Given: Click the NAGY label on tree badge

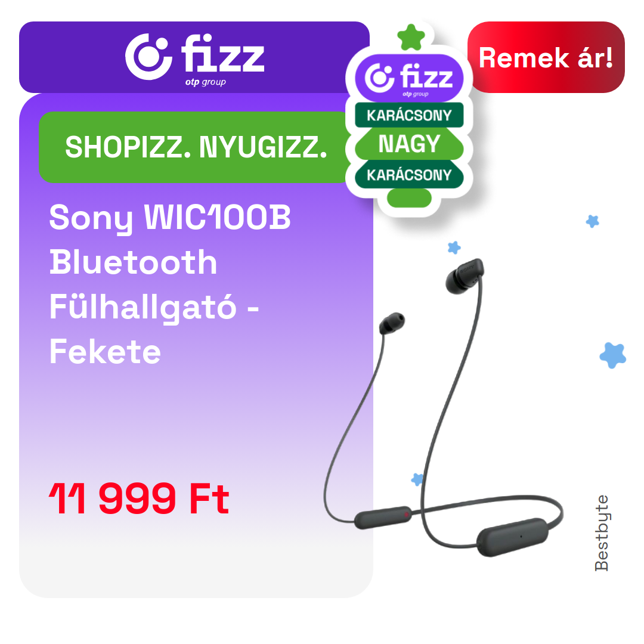Looking at the screenshot, I should click(x=409, y=144).
